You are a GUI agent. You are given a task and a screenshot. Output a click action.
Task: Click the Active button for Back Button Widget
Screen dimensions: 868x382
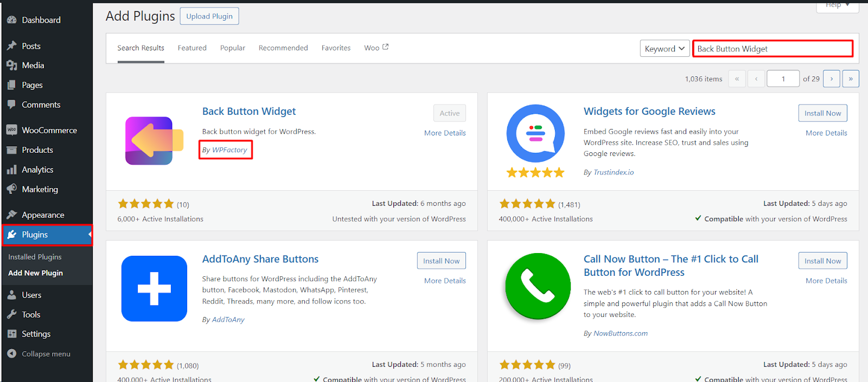pos(449,113)
